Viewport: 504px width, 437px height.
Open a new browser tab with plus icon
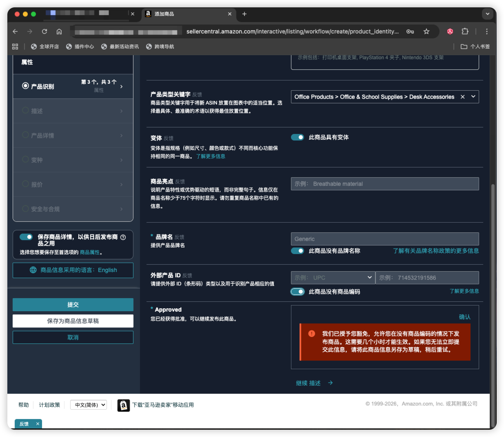[244, 14]
